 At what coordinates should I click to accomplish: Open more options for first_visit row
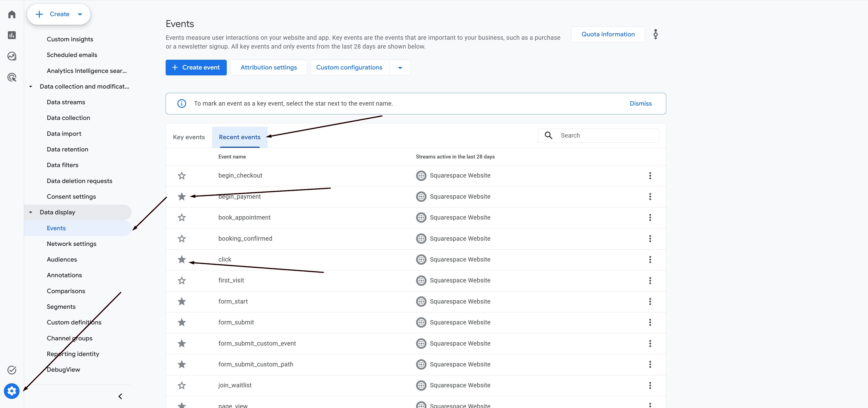pos(650,280)
